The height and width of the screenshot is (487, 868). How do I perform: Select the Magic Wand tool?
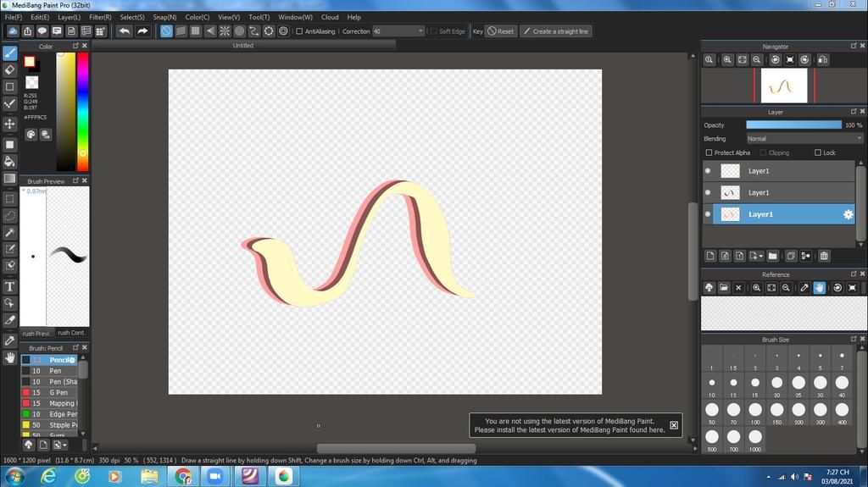(9, 232)
